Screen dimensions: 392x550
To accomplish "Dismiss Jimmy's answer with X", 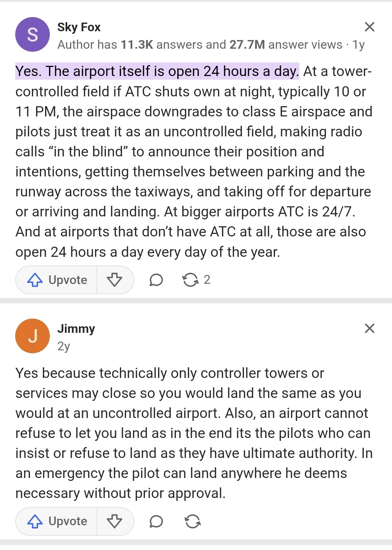I will pyautogui.click(x=369, y=328).
